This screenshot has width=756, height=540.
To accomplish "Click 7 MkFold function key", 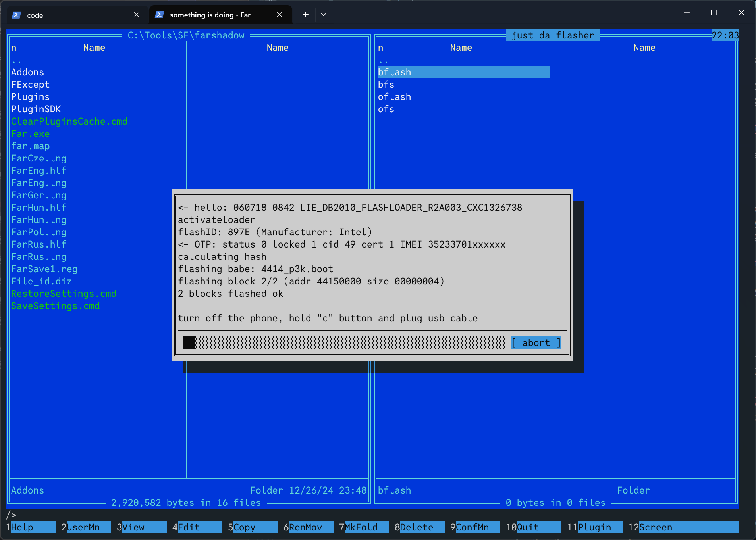I will click(364, 527).
